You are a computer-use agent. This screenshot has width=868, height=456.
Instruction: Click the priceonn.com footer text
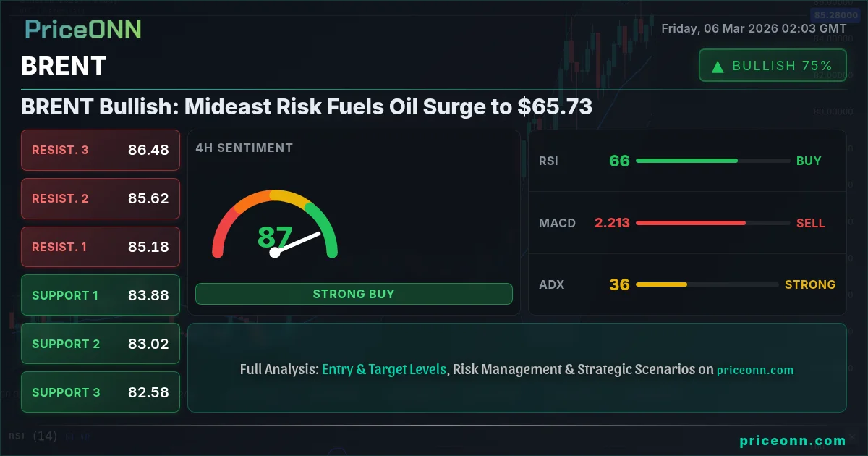793,440
